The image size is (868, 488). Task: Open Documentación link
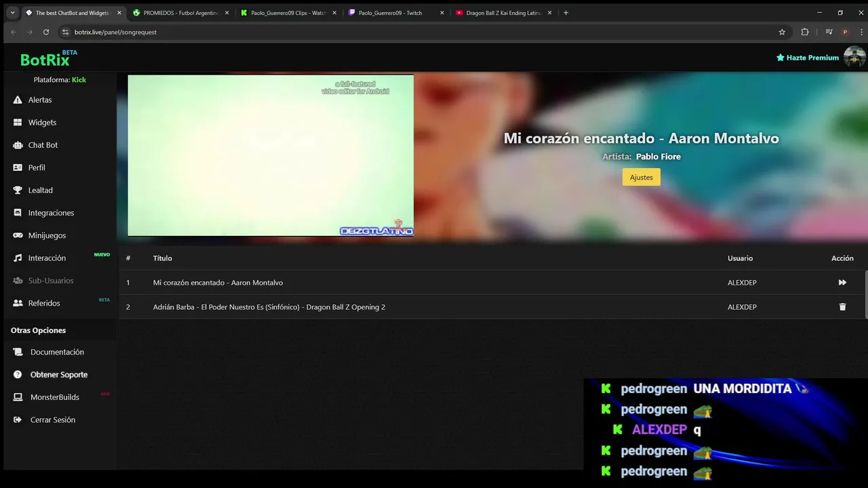[57, 352]
